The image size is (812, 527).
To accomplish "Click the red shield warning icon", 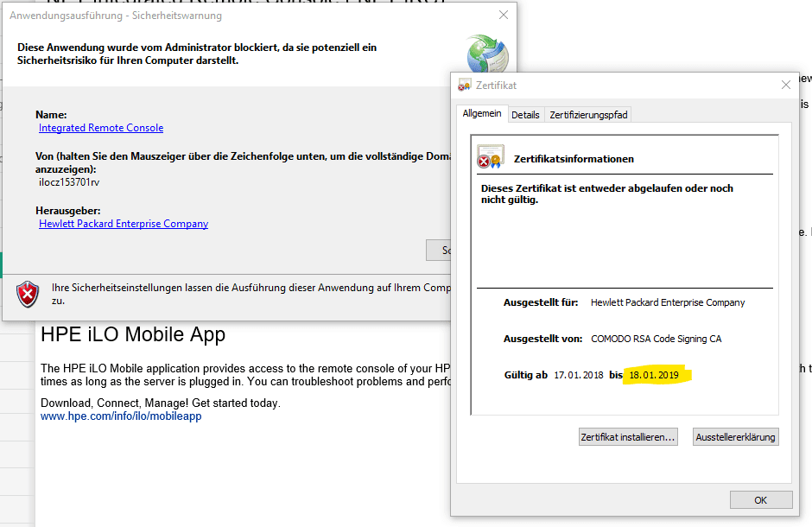I will [28, 294].
